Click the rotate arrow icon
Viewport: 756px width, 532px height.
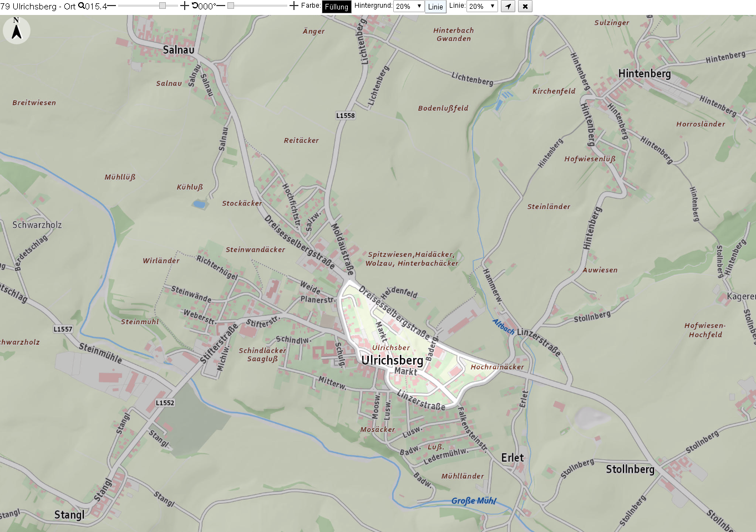tap(195, 6)
